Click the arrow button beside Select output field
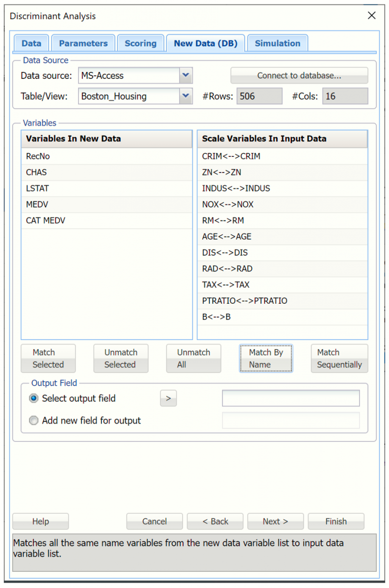This screenshot has height=588, width=389. [168, 398]
